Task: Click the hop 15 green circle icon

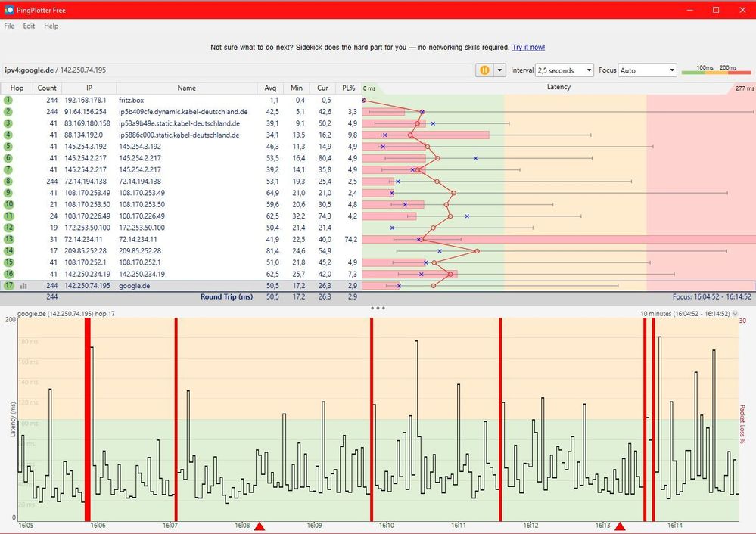Action: [8, 262]
